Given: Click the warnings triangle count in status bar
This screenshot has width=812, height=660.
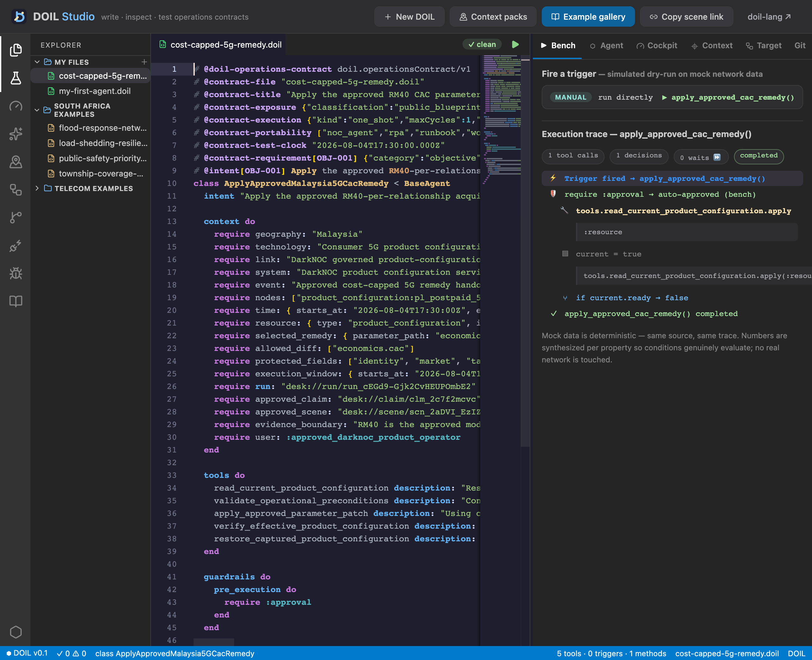Looking at the screenshot, I should tap(80, 654).
